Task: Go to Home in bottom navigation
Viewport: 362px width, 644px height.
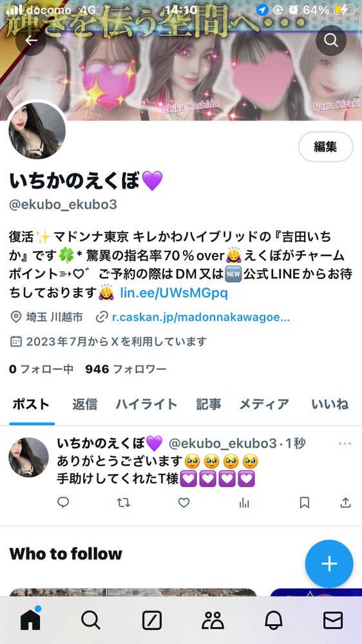Action: click(30, 620)
